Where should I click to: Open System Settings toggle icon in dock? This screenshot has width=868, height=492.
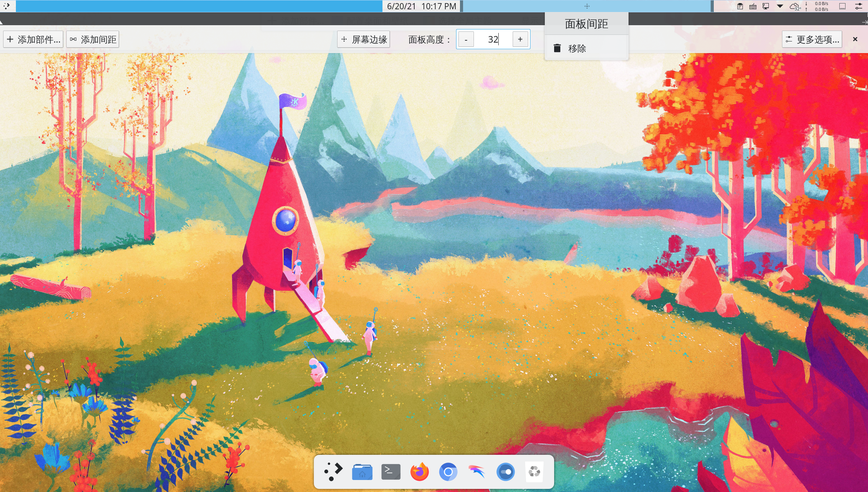tap(505, 471)
